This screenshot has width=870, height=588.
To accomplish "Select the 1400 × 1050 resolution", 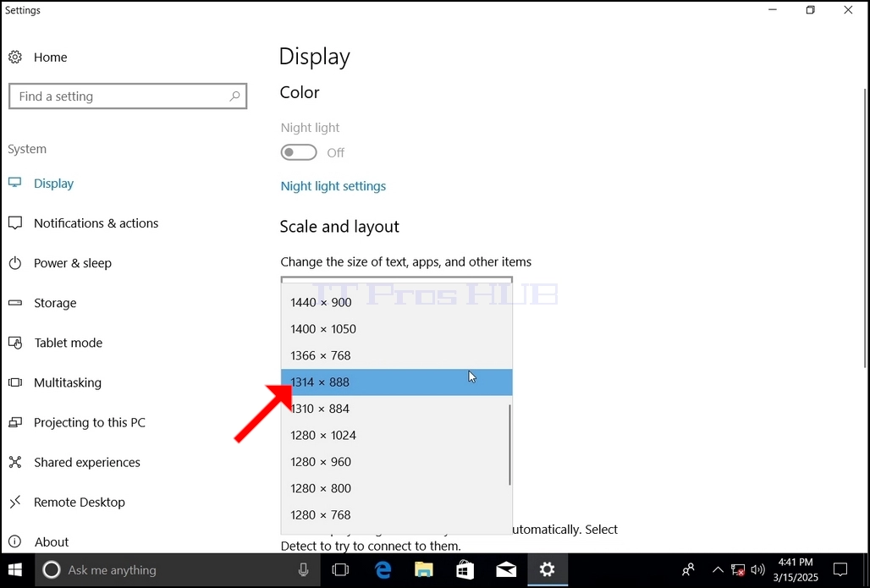I will 397,329.
